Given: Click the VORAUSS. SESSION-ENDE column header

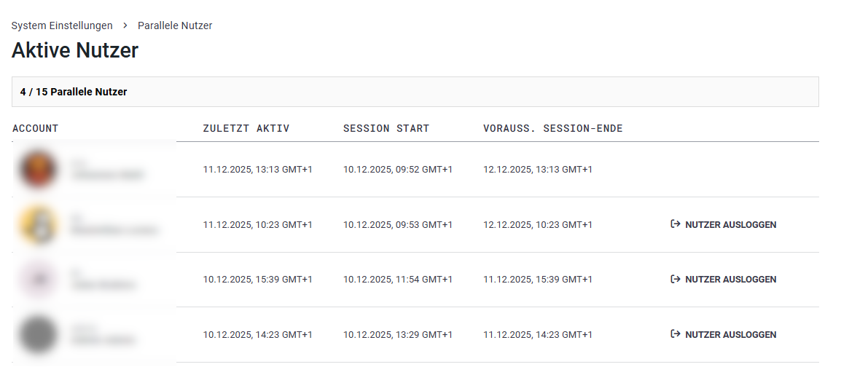Looking at the screenshot, I should click(x=552, y=128).
